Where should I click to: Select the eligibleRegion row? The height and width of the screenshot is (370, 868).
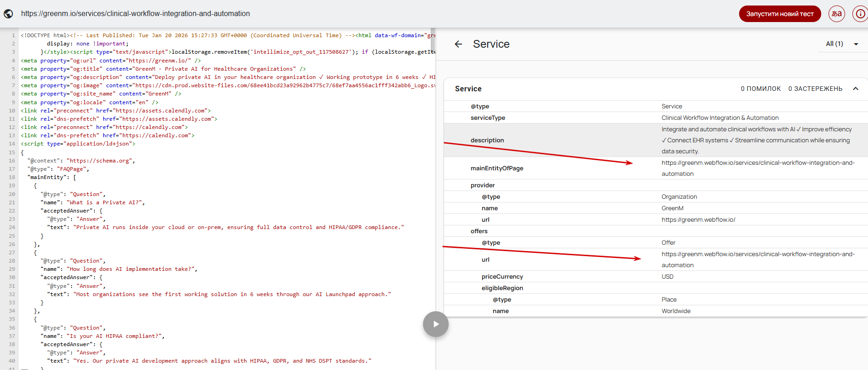[502, 288]
